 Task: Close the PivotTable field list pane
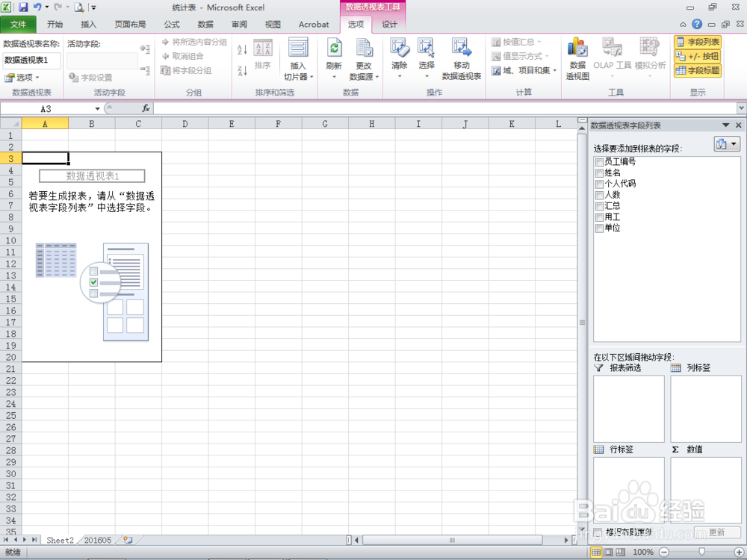739,125
